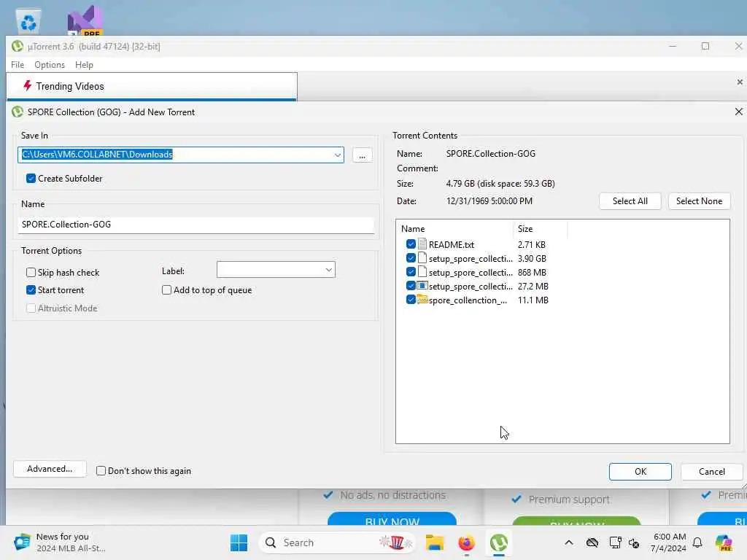Sort the file list by the Size column
The height and width of the screenshot is (560, 747).
click(541, 228)
